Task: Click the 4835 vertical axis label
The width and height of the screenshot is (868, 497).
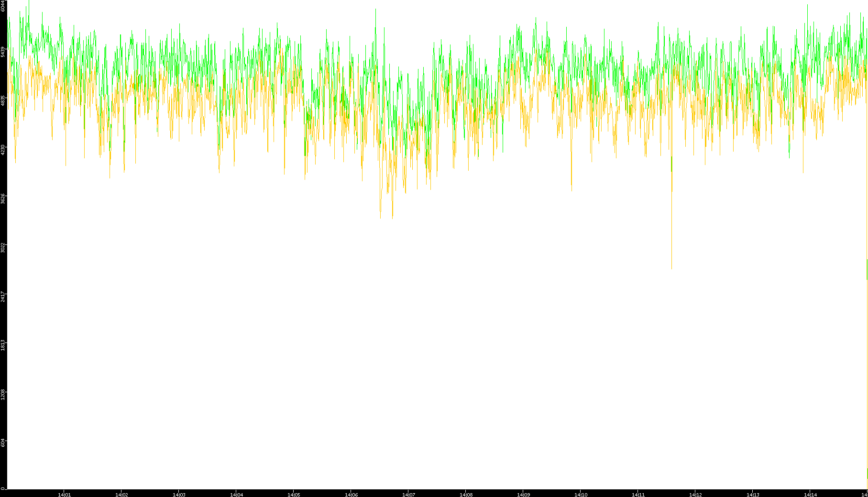Action: click(x=3, y=100)
